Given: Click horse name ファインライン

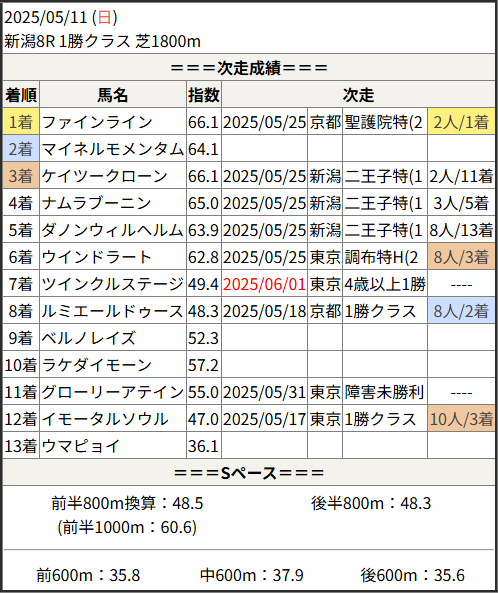Looking at the screenshot, I should coord(97,122).
